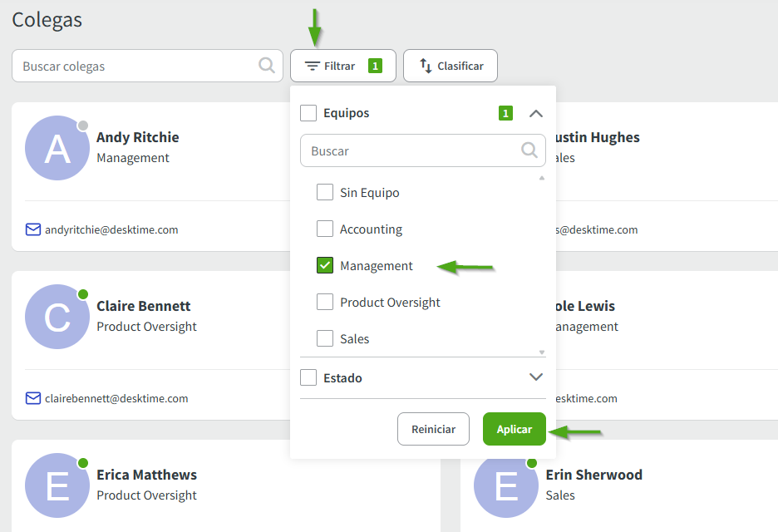This screenshot has width=778, height=532.
Task: Collapse the Equipos section chevron
Action: (536, 113)
